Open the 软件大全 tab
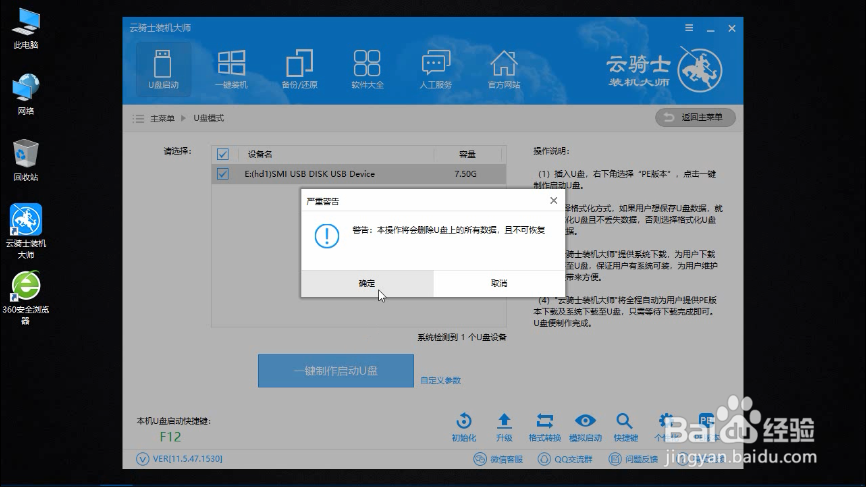This screenshot has height=487, width=866. tap(367, 69)
